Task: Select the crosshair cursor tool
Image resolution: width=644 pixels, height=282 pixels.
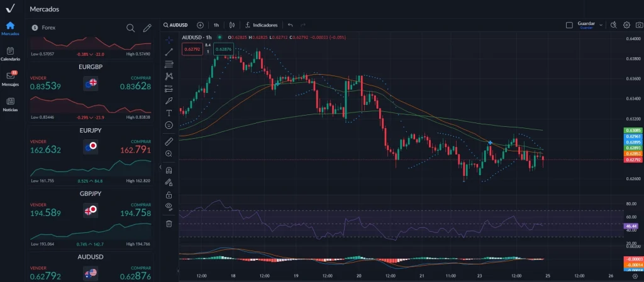Action: 169,40
